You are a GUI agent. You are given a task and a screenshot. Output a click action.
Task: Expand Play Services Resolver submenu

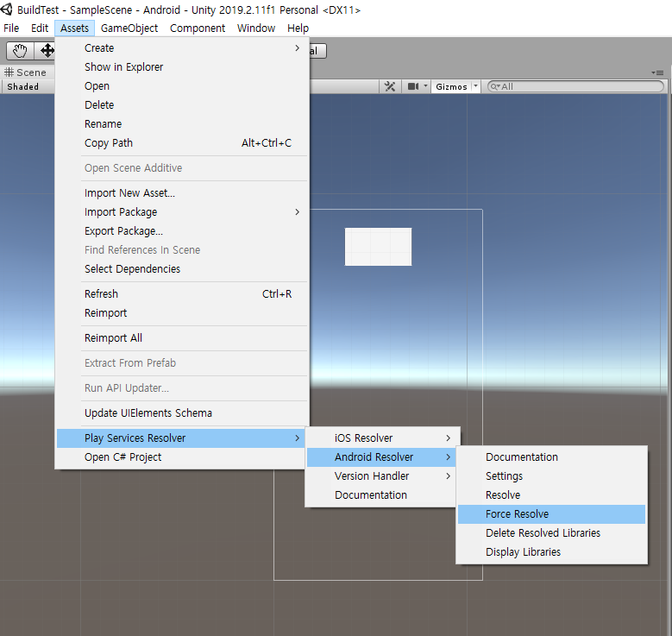(x=182, y=438)
